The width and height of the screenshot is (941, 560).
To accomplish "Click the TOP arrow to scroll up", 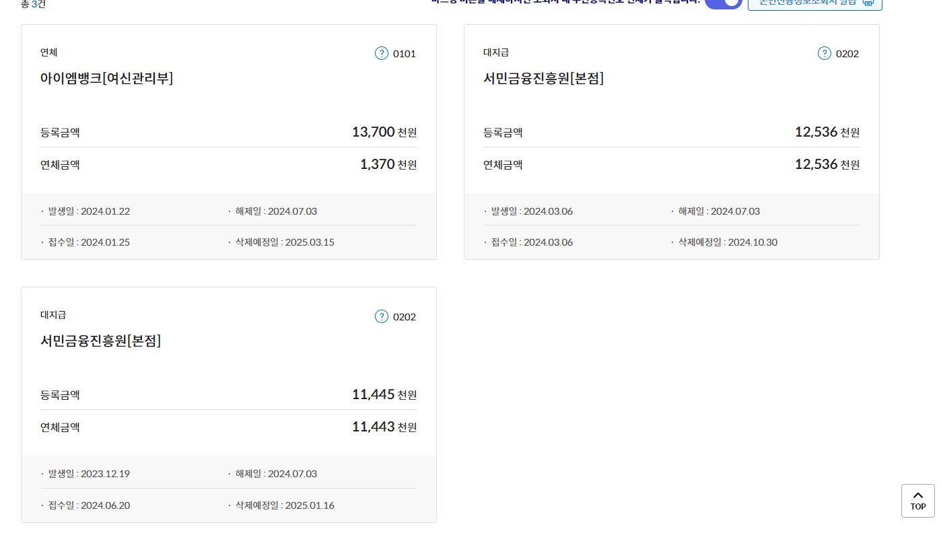I will [x=917, y=500].
